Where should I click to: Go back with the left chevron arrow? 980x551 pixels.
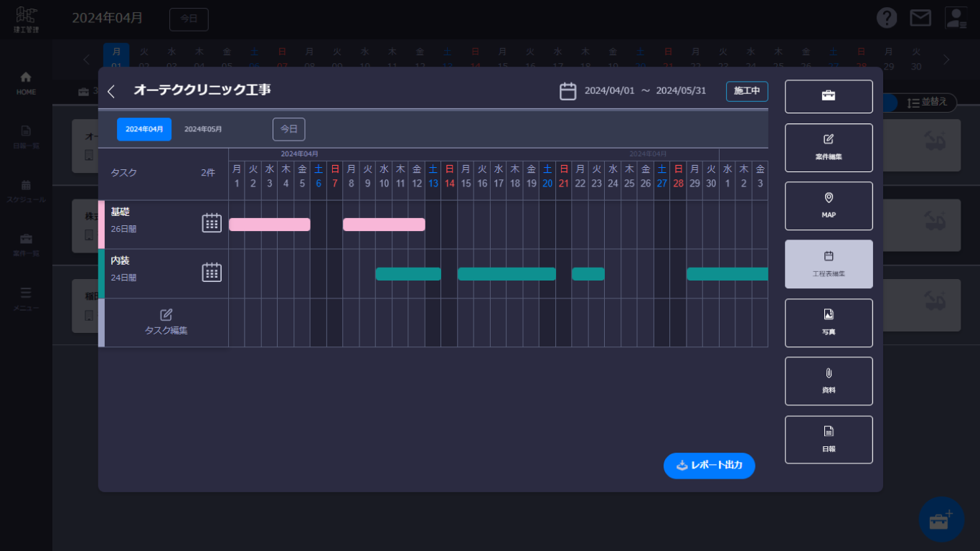111,92
